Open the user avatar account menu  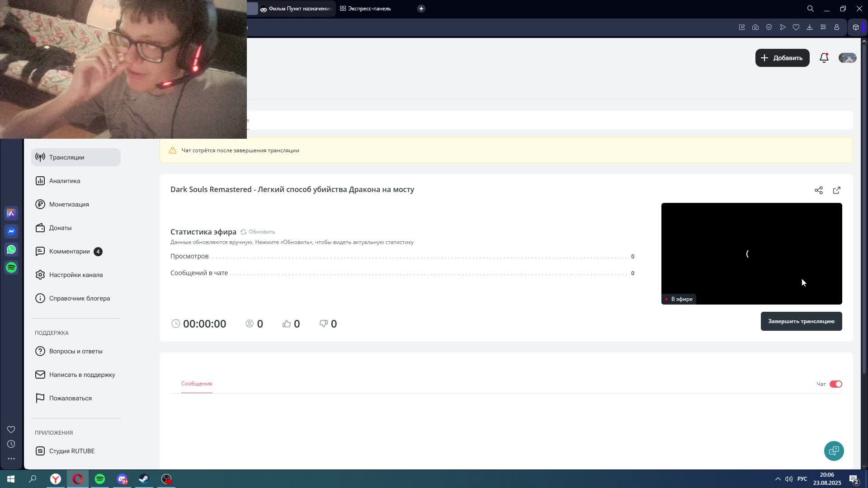(847, 58)
